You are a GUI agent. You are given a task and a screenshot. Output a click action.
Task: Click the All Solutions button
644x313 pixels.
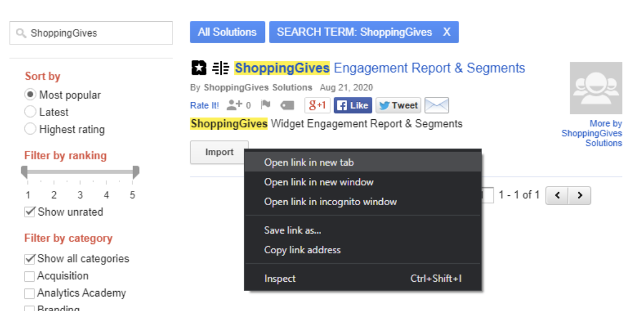pos(228,32)
